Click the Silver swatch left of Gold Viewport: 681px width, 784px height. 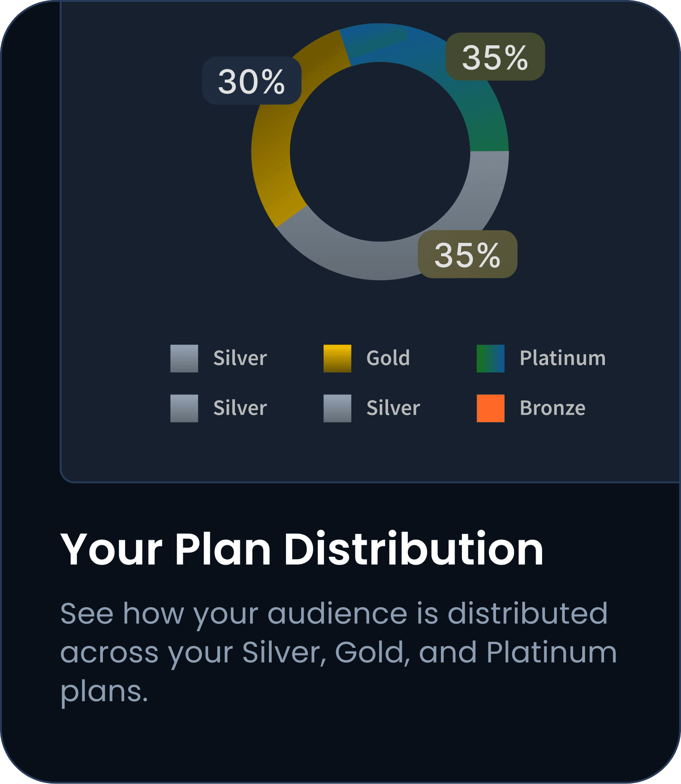point(184,358)
